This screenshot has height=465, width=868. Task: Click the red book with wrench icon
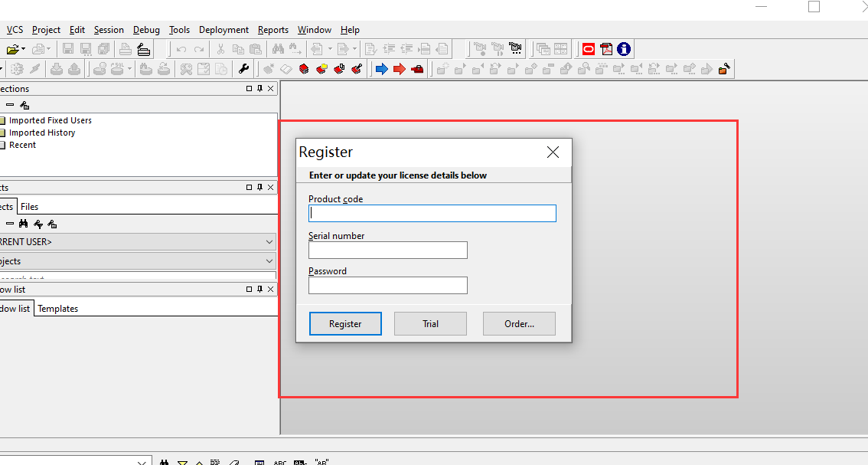(x=357, y=69)
